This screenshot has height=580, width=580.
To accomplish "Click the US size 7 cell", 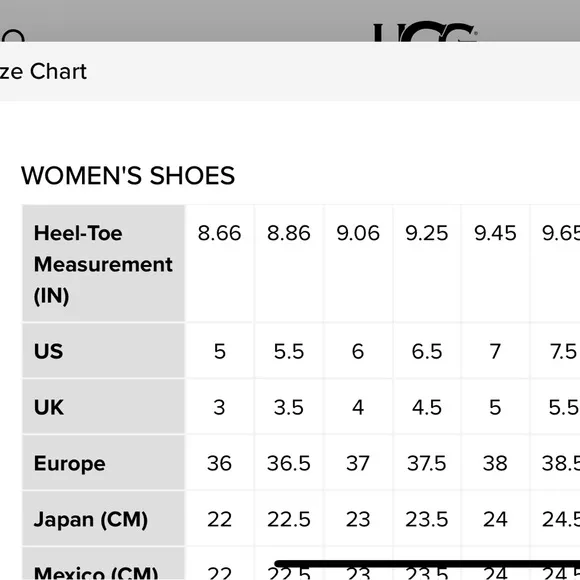I will [x=495, y=351].
